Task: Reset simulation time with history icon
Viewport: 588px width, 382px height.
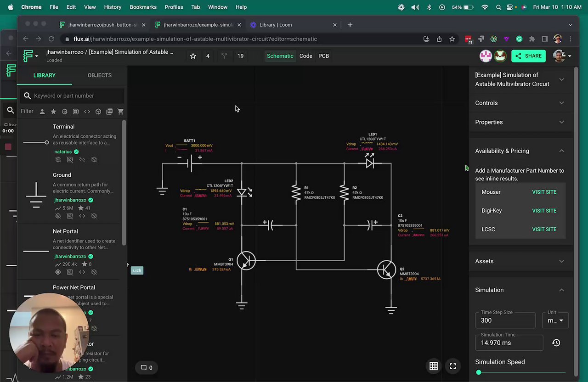Action: 556,343
